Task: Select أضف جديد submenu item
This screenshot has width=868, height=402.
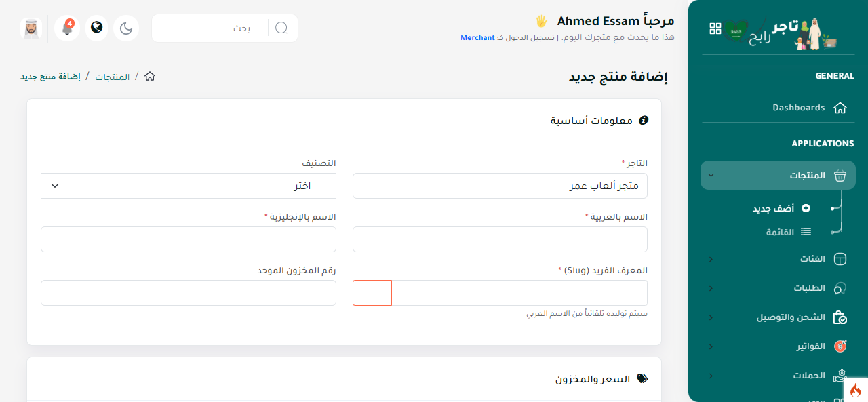Action: coord(781,209)
